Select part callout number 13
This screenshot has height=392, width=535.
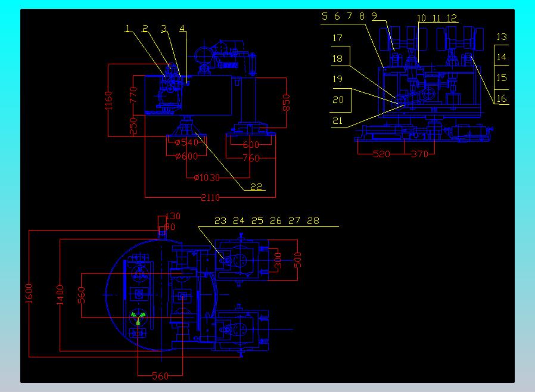click(x=502, y=36)
